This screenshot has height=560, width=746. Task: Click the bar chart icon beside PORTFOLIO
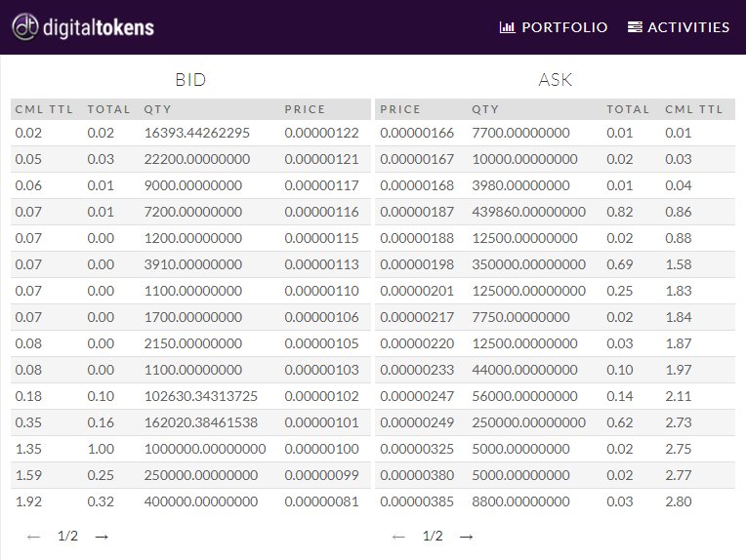[x=507, y=27]
